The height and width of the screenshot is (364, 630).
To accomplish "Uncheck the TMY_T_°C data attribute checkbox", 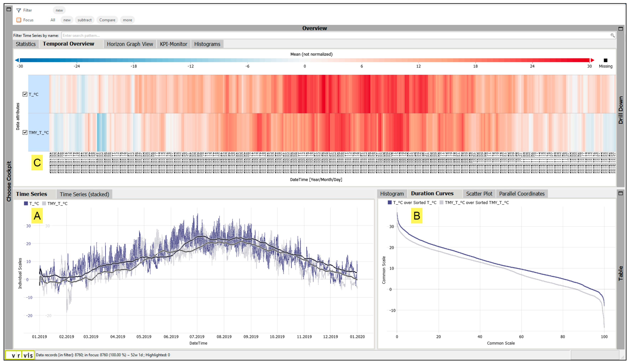I will [x=25, y=132].
